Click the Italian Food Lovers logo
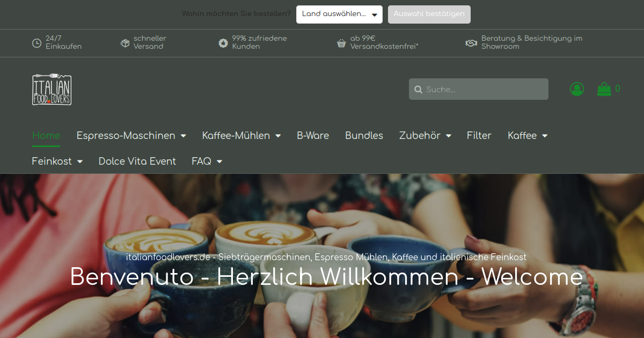This screenshot has height=338, width=644. (x=52, y=89)
